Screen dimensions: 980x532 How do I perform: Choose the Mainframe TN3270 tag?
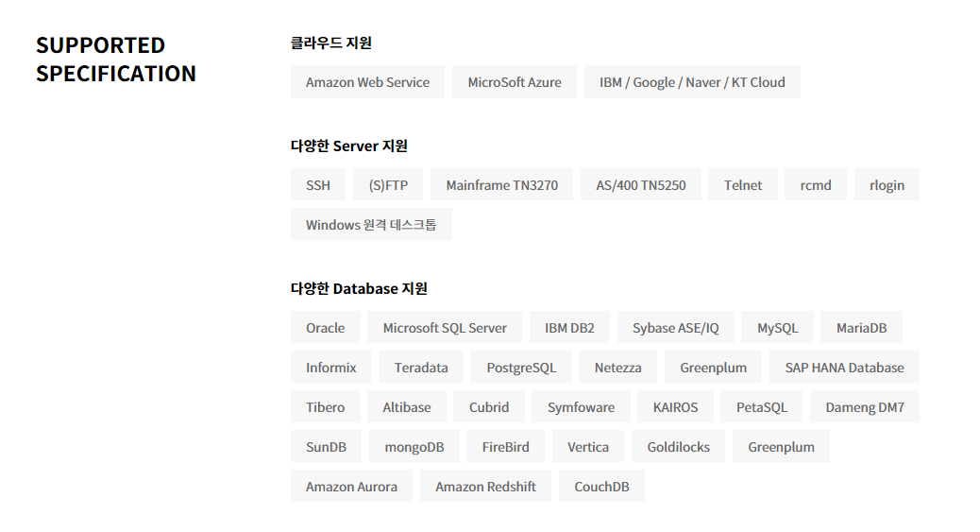501,185
